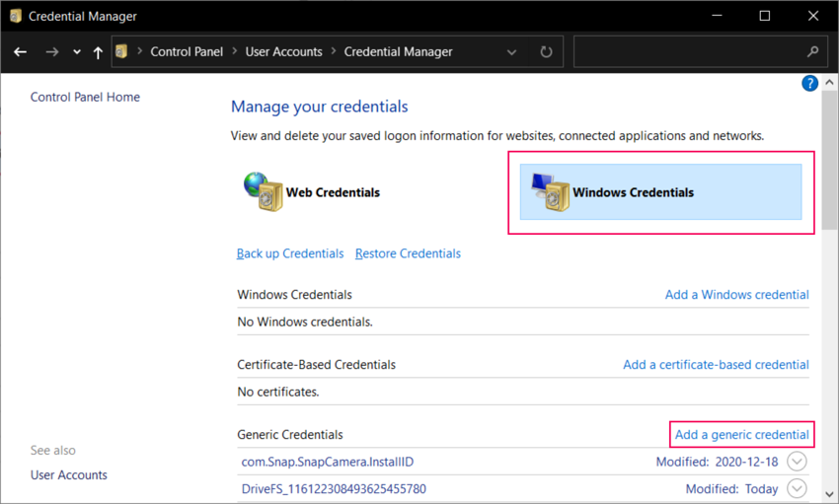
Task: Go forward with the forward arrow
Action: [52, 51]
